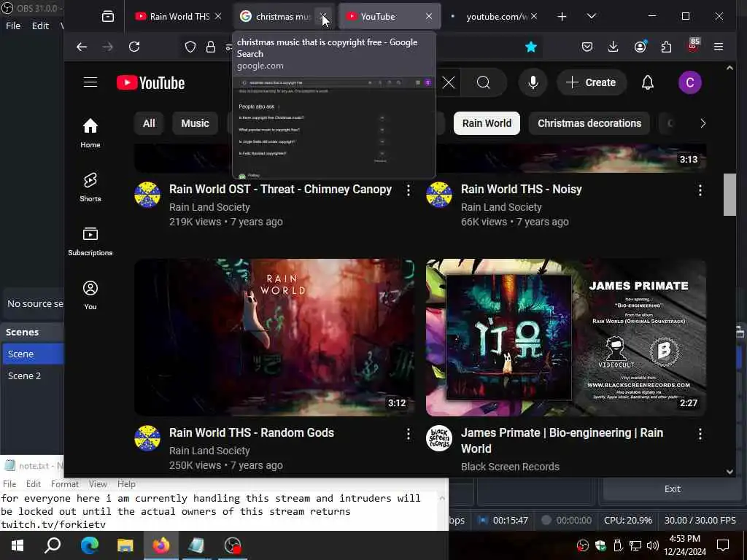Click uBlock extension badge showing 85
The height and width of the screenshot is (560, 747).
click(693, 45)
